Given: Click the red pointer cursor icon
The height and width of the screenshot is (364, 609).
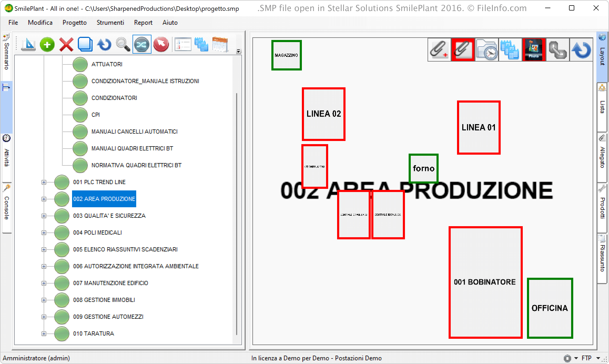Looking at the screenshot, I should pos(161,45).
